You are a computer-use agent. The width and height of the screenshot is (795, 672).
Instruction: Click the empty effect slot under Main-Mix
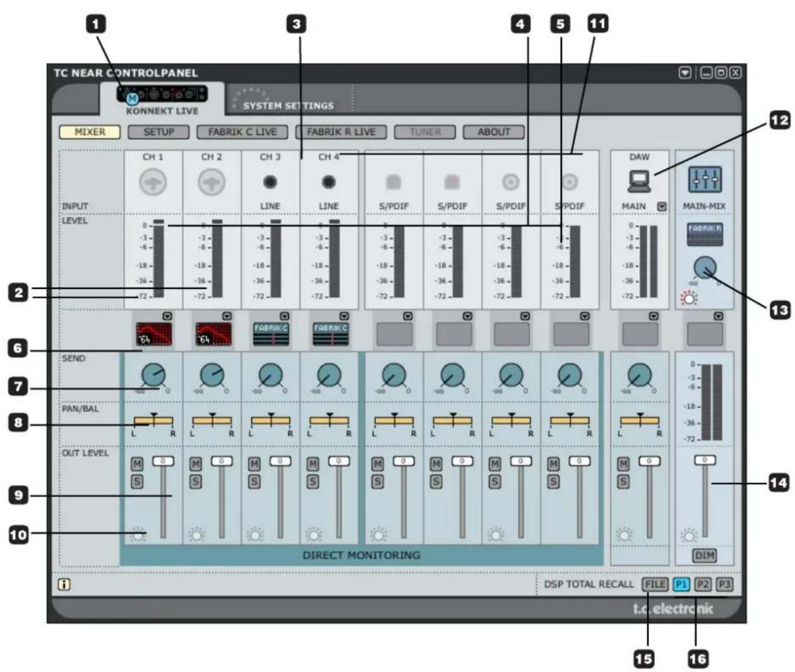click(x=705, y=334)
